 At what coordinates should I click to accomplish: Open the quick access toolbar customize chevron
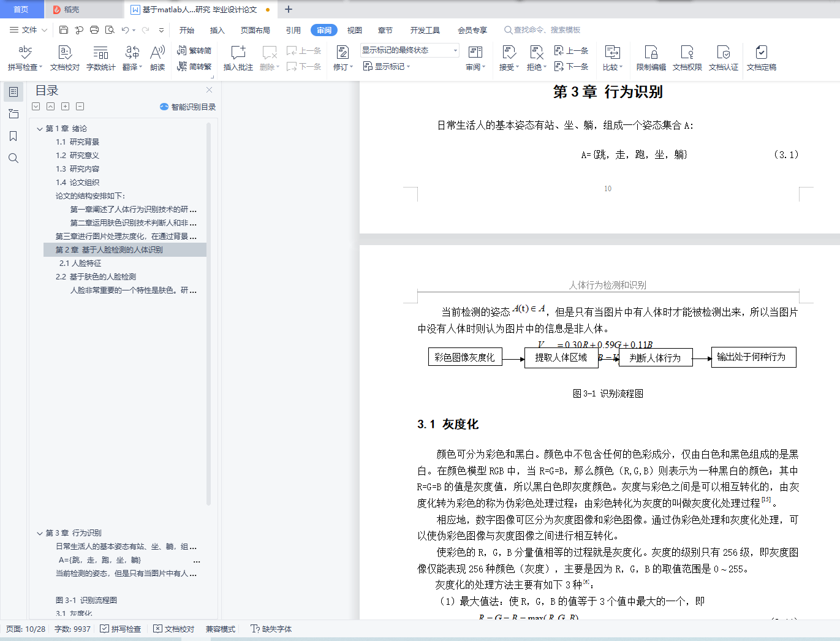tap(161, 30)
